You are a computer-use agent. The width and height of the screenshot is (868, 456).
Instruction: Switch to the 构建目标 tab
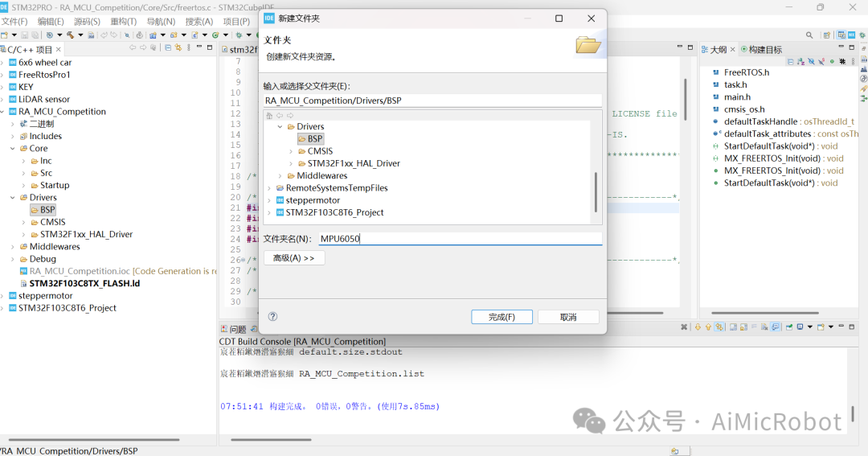point(762,49)
